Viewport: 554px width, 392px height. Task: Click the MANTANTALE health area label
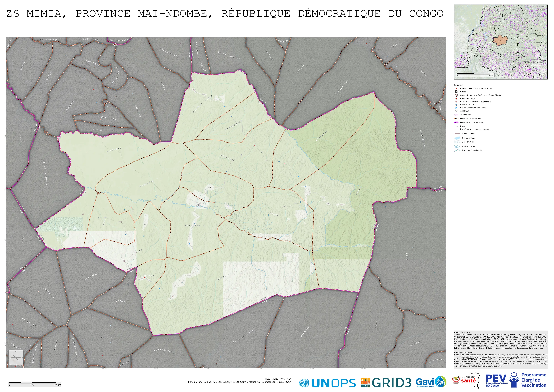234,125
